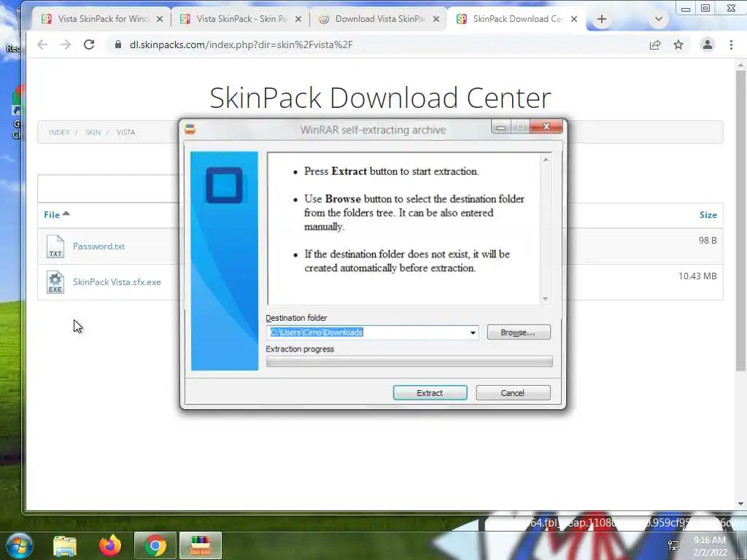Go back in Chrome

pos(42,44)
